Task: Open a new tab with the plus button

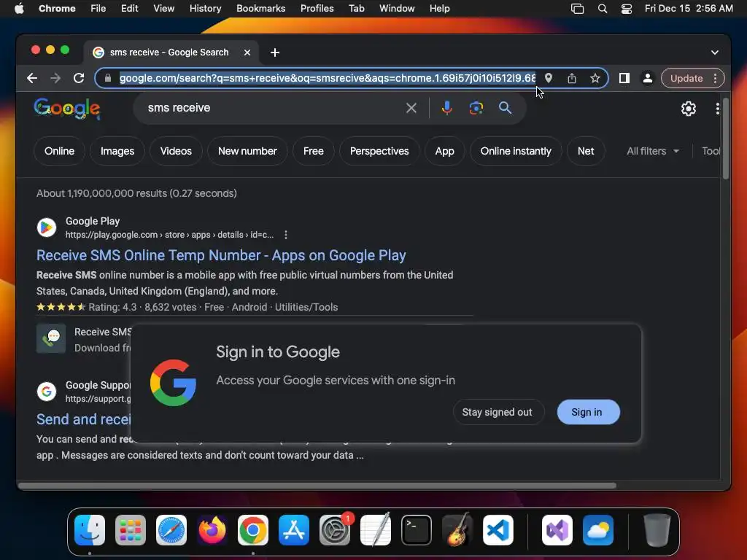Action: click(275, 52)
